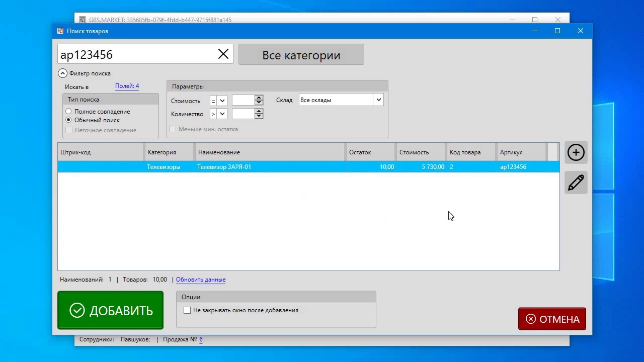644x362 pixels.
Task: Click the ДОБАВИТЬ button
Action: (110, 310)
